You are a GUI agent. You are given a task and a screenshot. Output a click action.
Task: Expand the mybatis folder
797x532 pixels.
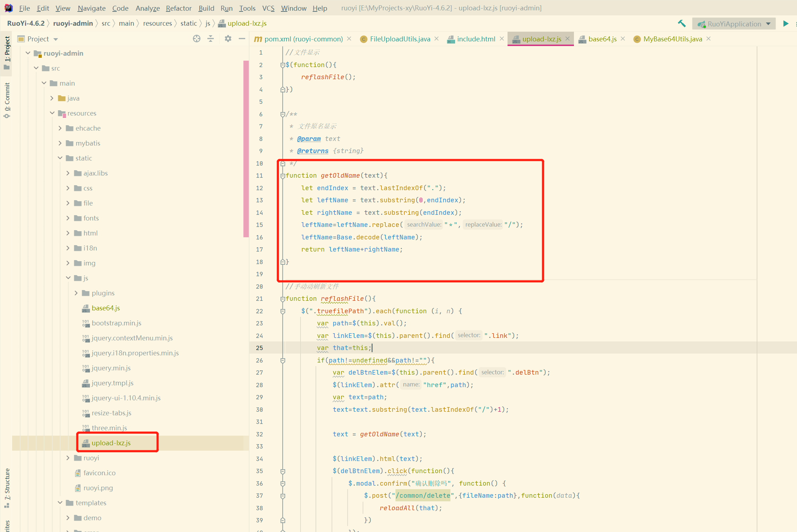pyautogui.click(x=60, y=143)
